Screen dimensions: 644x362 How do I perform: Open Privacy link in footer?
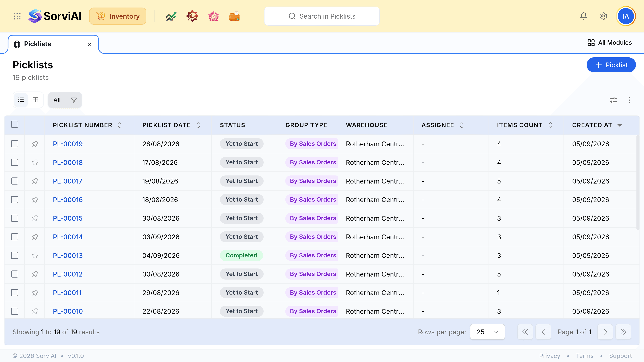point(550,356)
